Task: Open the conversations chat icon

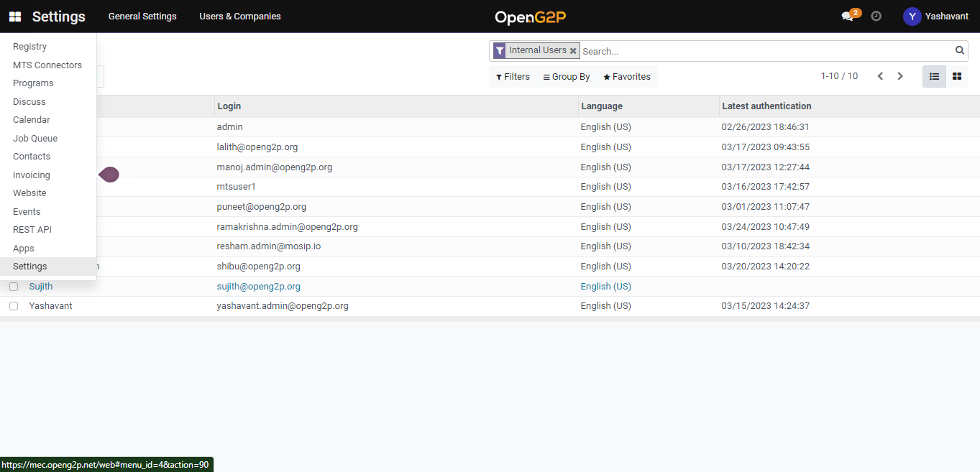Action: click(848, 17)
